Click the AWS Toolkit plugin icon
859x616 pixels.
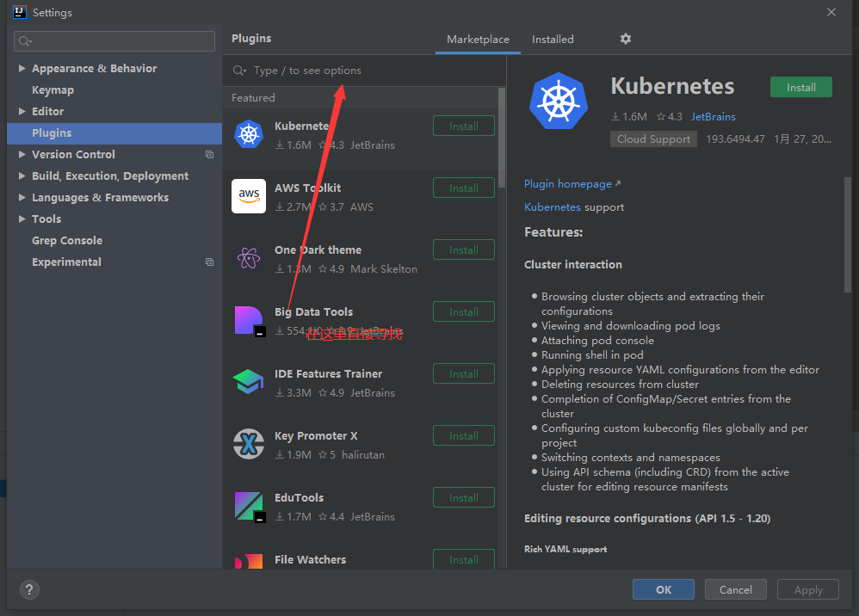coord(249,196)
